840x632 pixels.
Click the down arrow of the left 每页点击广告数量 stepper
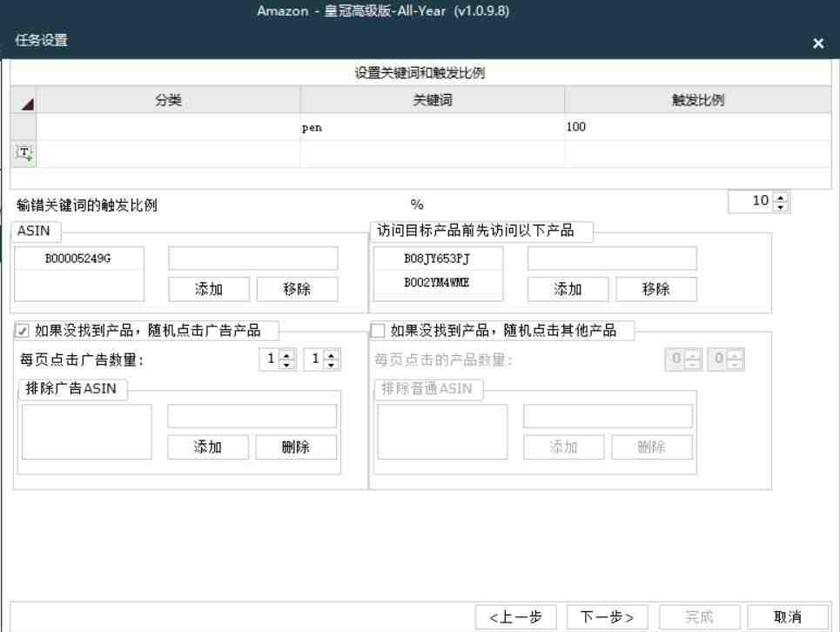tap(286, 364)
